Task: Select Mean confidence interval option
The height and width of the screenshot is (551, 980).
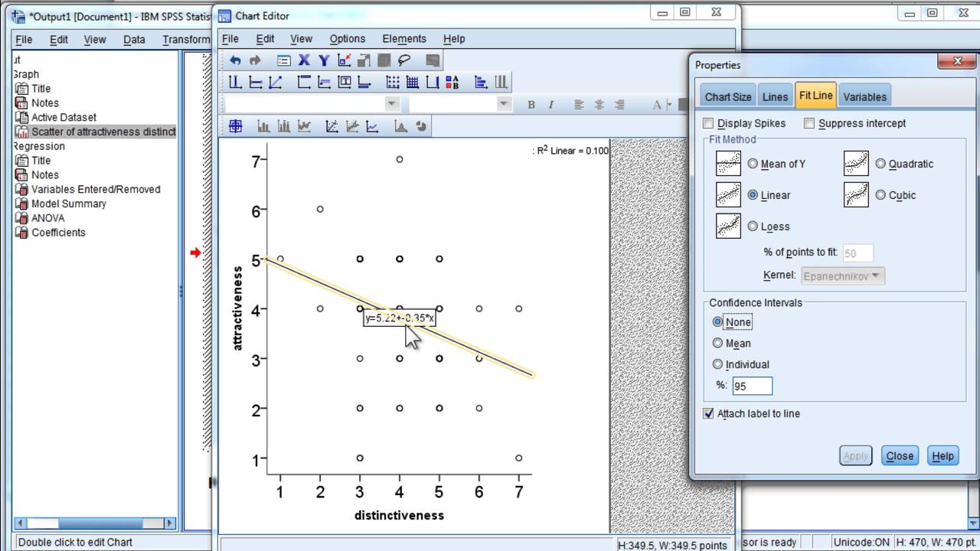Action: pyautogui.click(x=717, y=344)
